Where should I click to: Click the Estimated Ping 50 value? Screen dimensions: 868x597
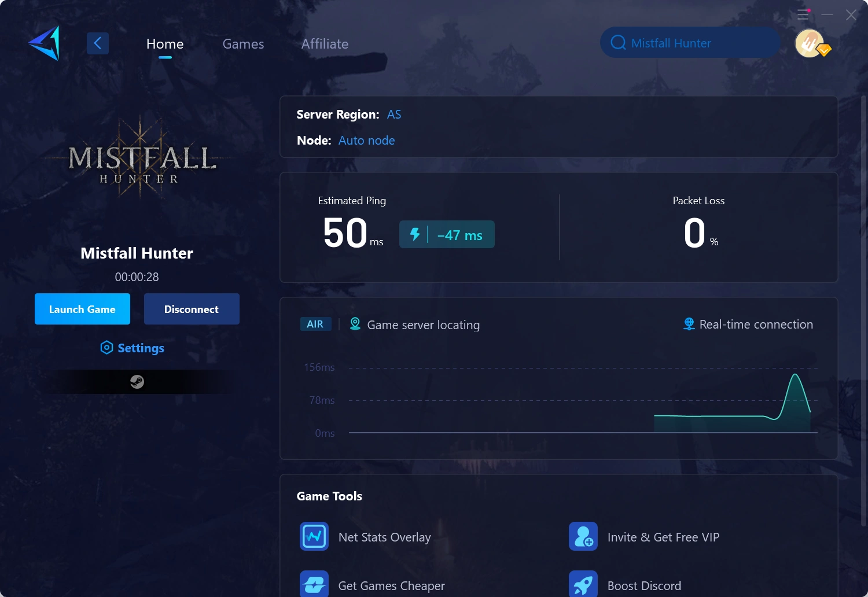[345, 233]
